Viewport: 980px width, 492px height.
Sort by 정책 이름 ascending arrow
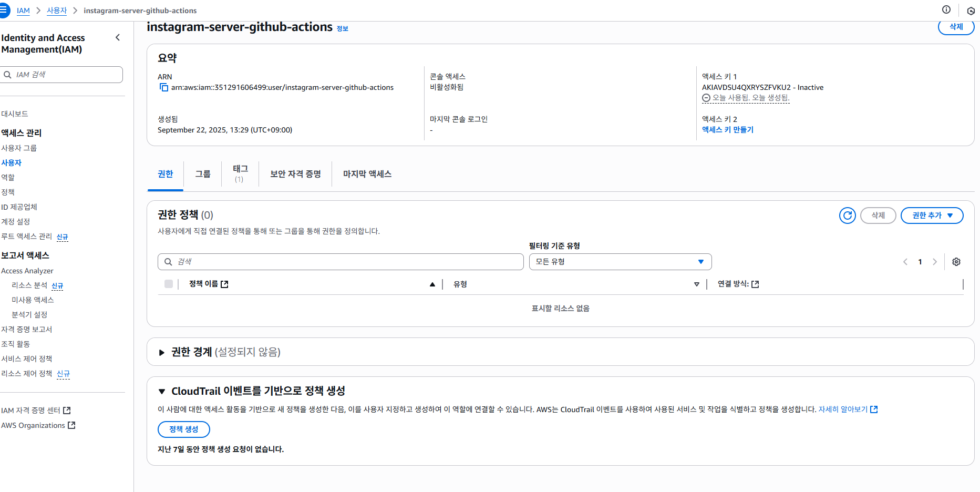(432, 284)
